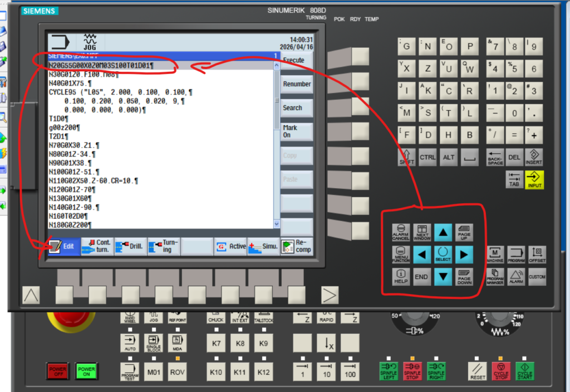Select the Edit softkey tab

click(62, 246)
